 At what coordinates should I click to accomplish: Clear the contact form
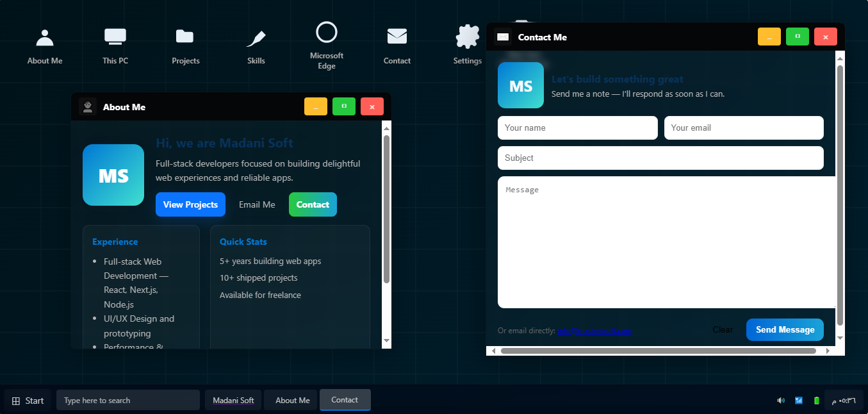pos(723,329)
